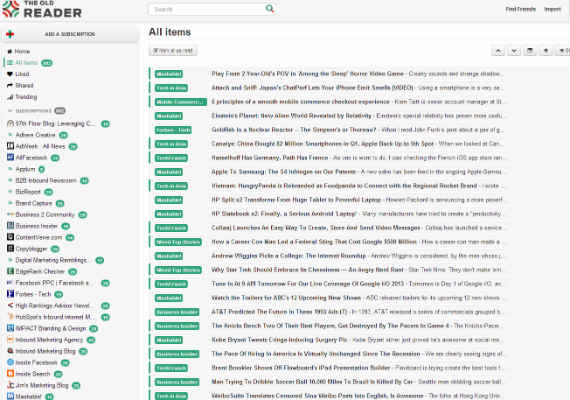570x400 pixels.
Task: Open the Brand Capture feed
Action: [x=34, y=203]
